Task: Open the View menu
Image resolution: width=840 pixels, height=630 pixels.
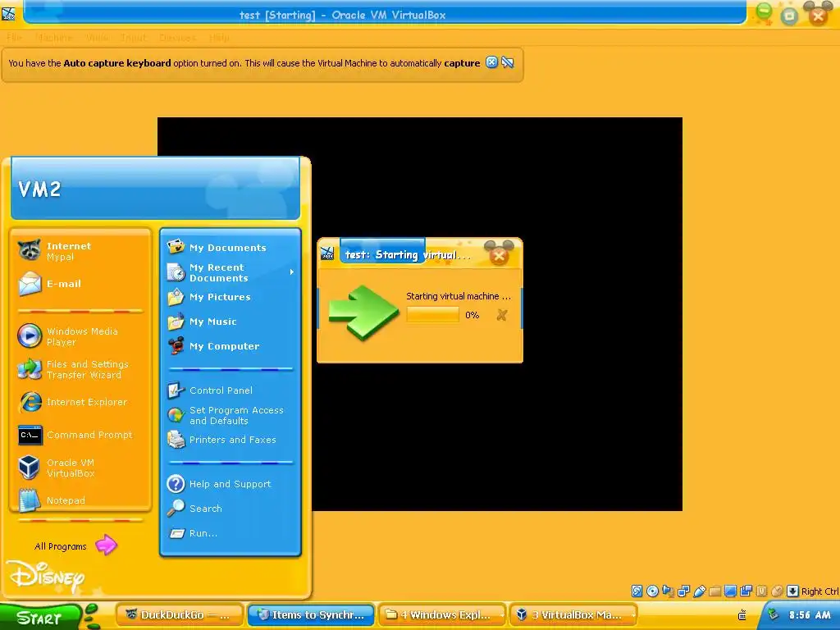Action: click(x=97, y=38)
